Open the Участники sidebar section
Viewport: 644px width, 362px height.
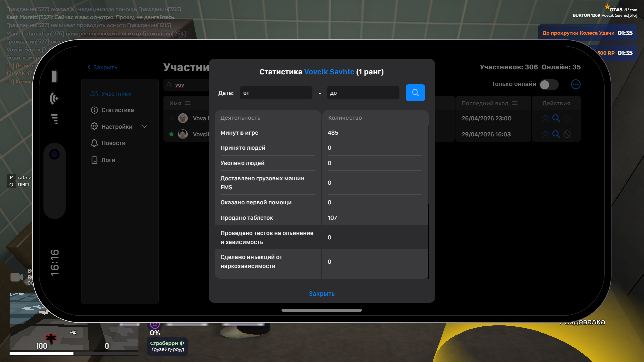click(116, 94)
